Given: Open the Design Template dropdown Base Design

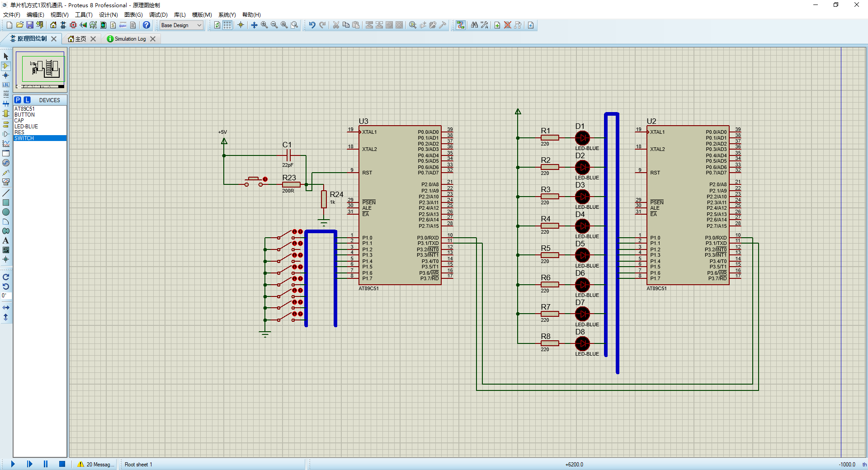Looking at the screenshot, I should (x=181, y=25).
